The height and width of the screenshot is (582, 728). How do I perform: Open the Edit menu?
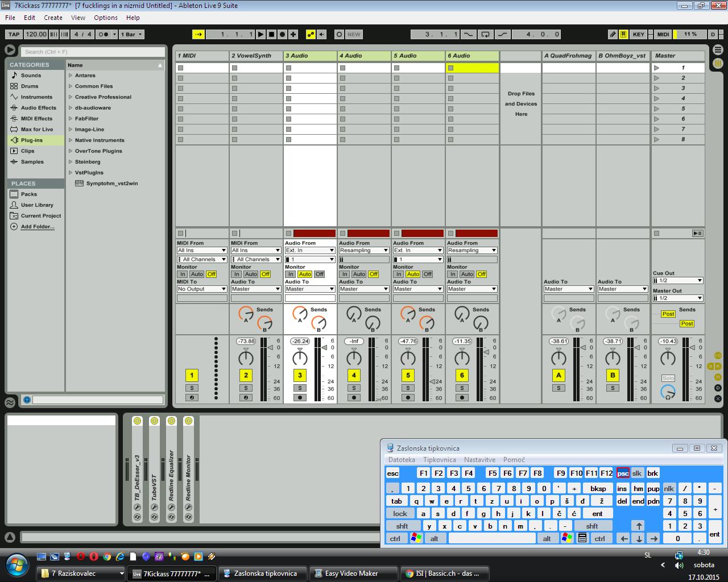coord(30,18)
